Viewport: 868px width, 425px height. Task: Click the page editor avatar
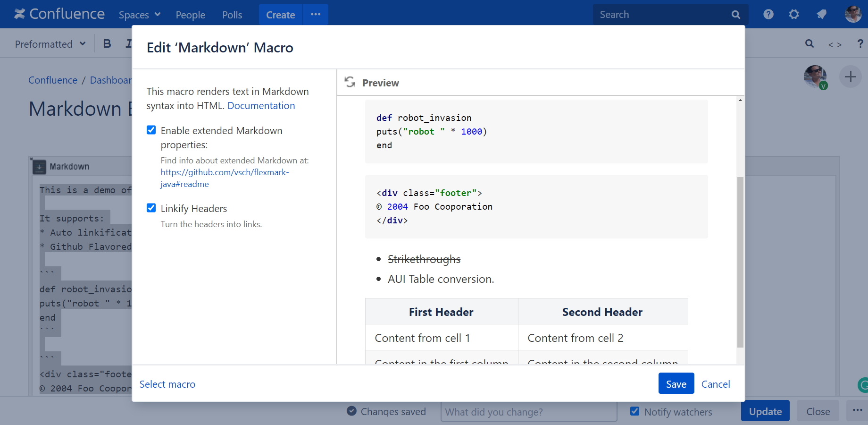click(x=816, y=76)
